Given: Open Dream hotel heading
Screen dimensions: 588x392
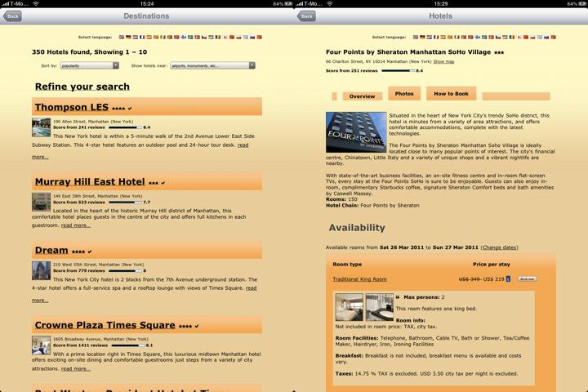Looking at the screenshot, I should click(51, 250).
